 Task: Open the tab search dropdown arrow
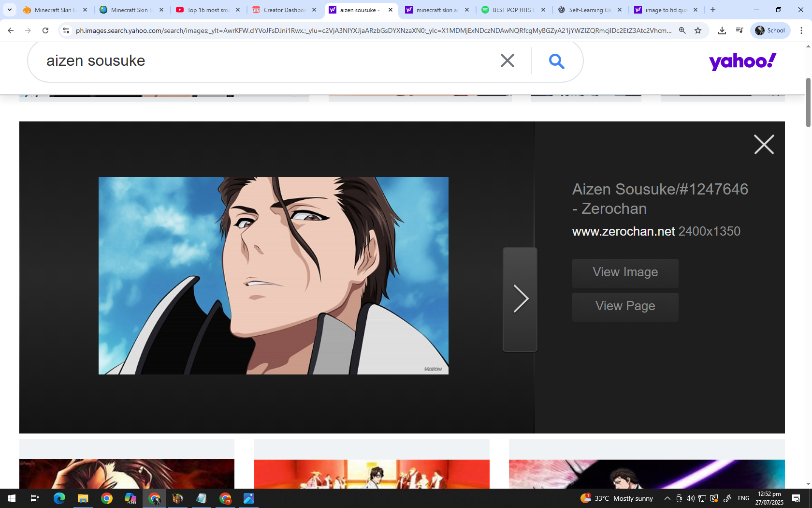click(10, 10)
